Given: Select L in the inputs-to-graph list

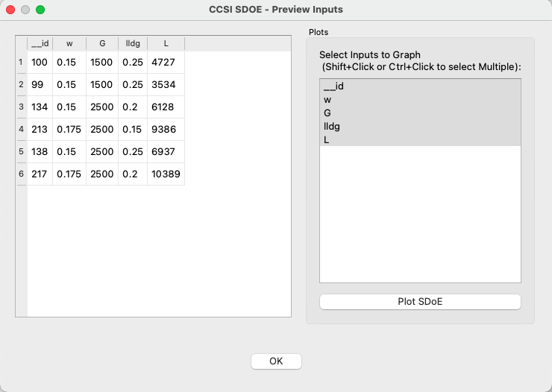Looking at the screenshot, I should (420, 139).
